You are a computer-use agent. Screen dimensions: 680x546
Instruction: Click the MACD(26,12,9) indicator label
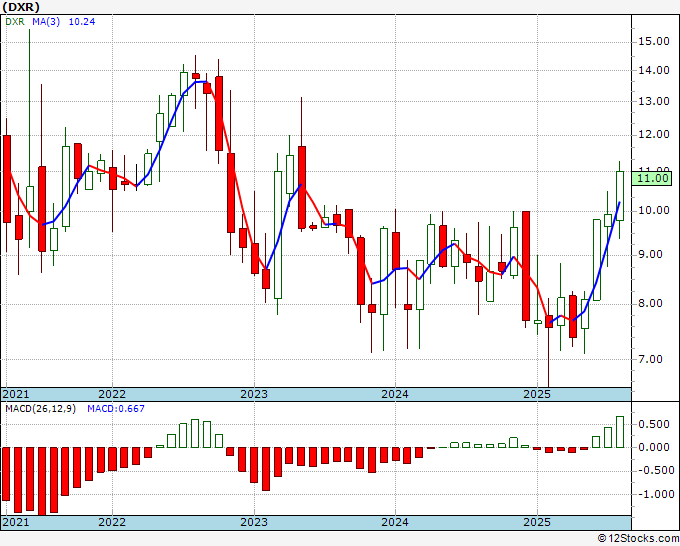40,409
